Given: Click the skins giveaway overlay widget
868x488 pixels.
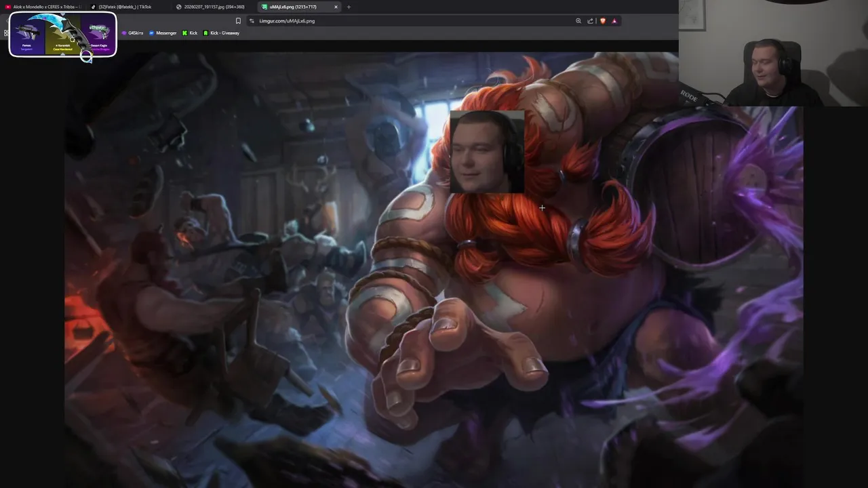Looking at the screenshot, I should pyautogui.click(x=62, y=35).
